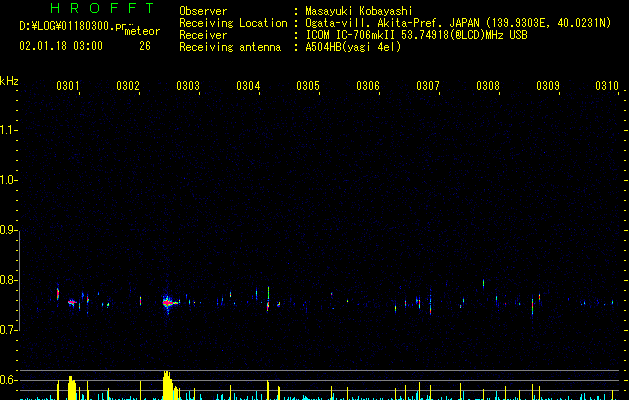Click the 0.7 kHz axis label
Image resolution: width=629 pixels, height=400 pixels.
pos(8,330)
